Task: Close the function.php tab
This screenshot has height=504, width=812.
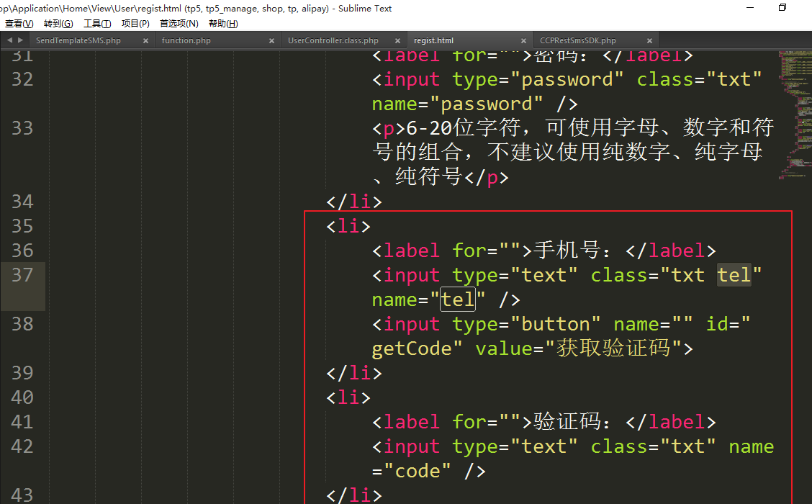Action: [x=271, y=41]
